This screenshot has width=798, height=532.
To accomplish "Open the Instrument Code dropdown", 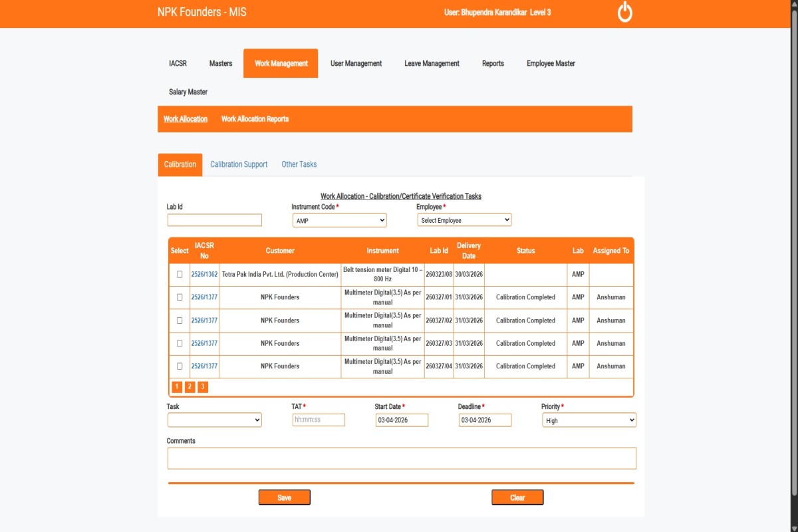I will [339, 220].
